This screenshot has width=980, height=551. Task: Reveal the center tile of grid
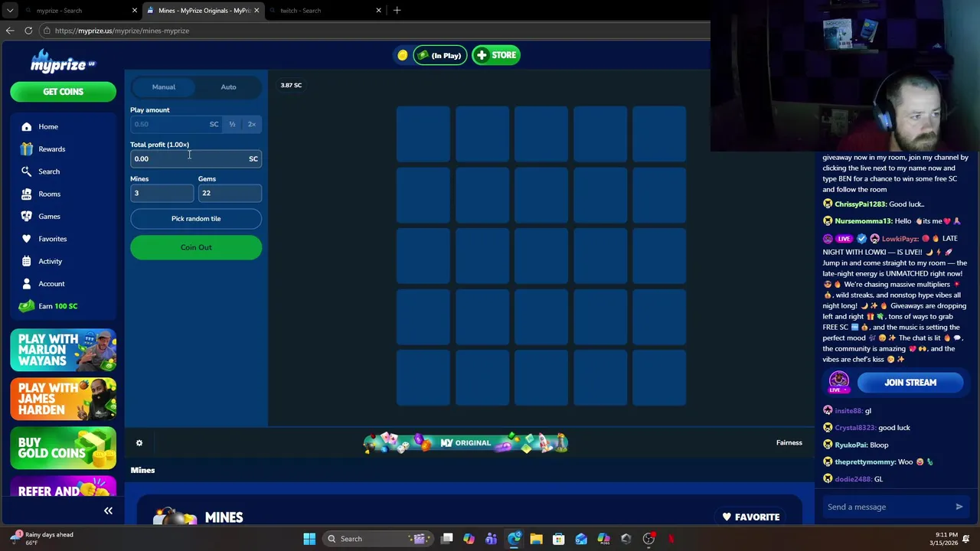click(541, 256)
